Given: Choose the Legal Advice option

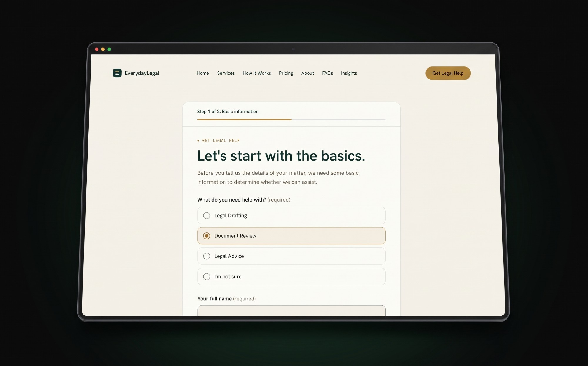Looking at the screenshot, I should pyautogui.click(x=291, y=256).
